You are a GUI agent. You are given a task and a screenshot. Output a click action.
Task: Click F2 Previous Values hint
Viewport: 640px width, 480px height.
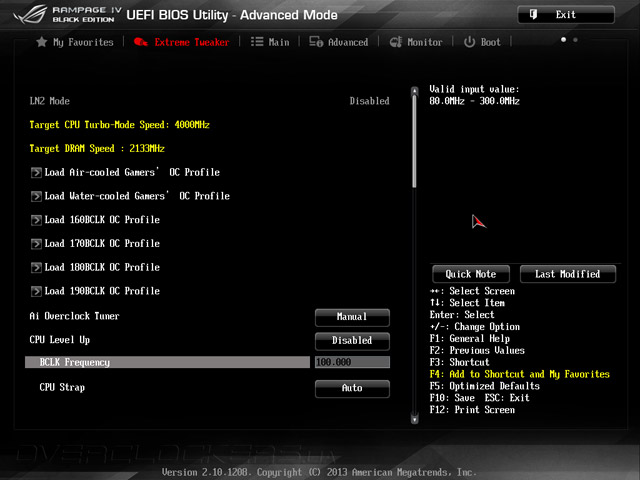tap(477, 351)
